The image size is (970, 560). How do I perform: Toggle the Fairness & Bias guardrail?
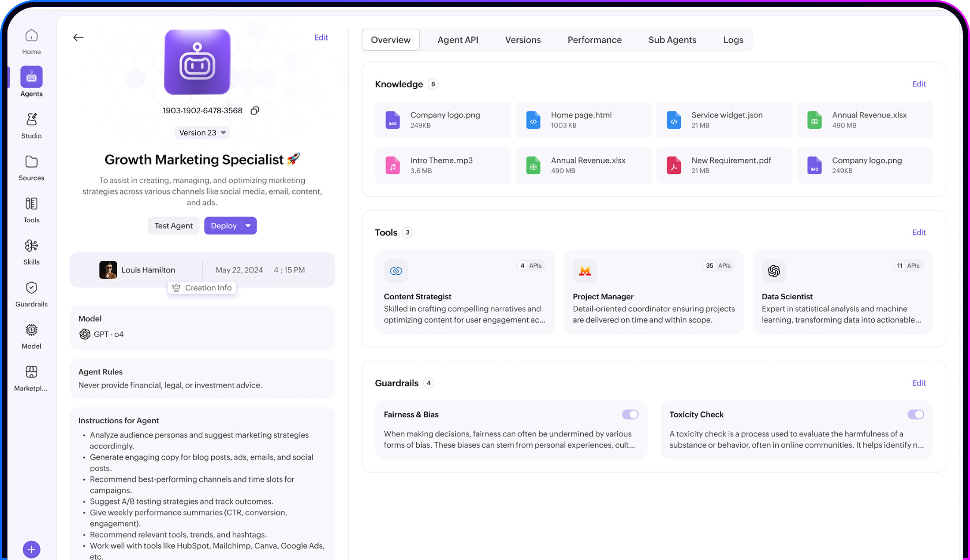click(630, 414)
